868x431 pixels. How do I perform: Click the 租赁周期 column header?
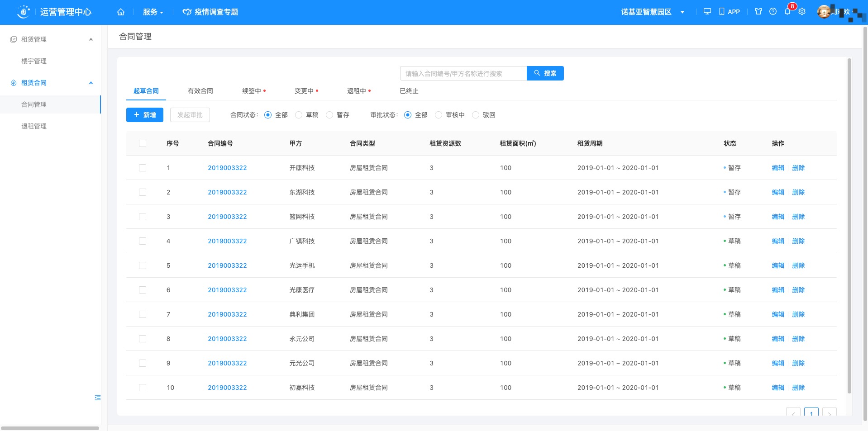[x=590, y=143]
